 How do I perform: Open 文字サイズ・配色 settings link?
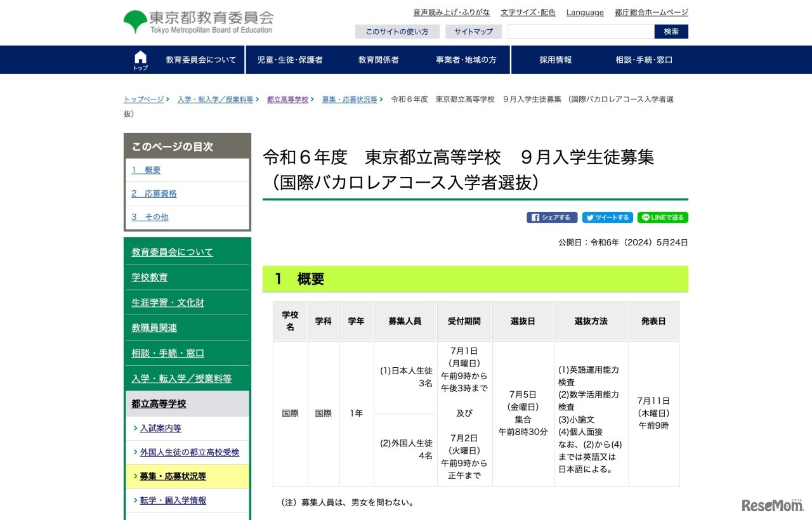527,13
